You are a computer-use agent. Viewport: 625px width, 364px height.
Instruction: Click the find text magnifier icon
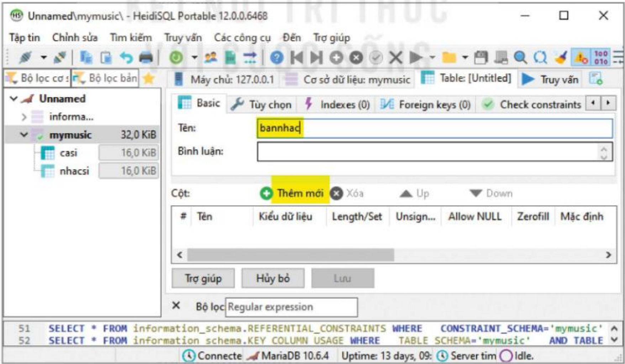pyautogui.click(x=521, y=57)
